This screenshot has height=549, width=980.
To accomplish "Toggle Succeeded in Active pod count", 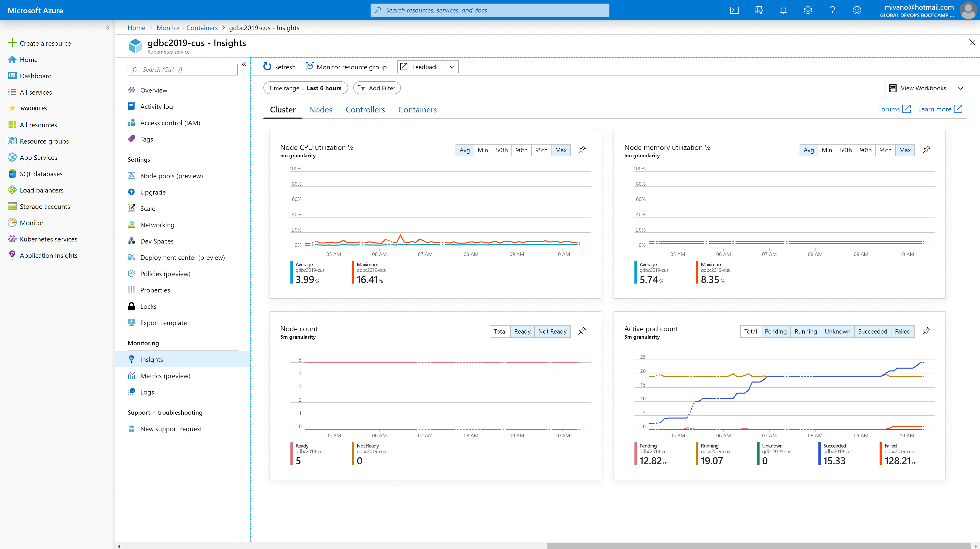I will pos(872,331).
